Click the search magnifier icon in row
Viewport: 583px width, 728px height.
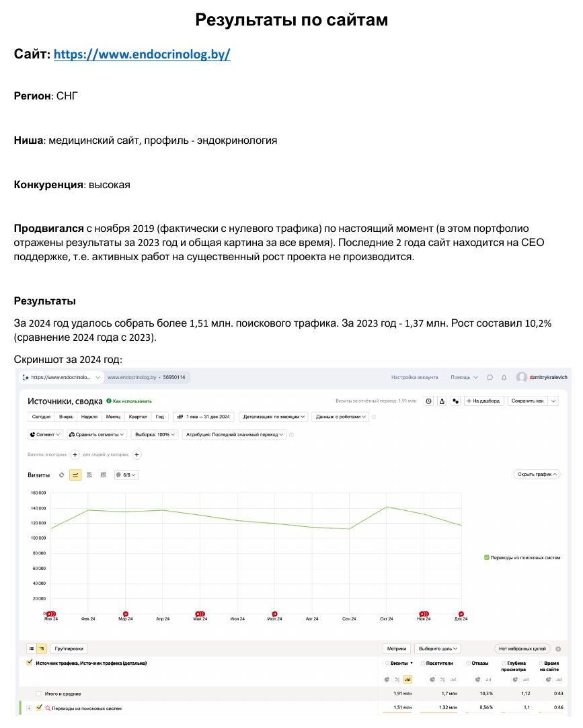coord(47,708)
